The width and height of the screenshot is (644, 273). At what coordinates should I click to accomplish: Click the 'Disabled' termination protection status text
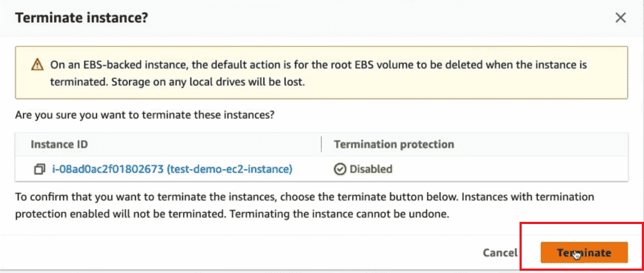371,169
